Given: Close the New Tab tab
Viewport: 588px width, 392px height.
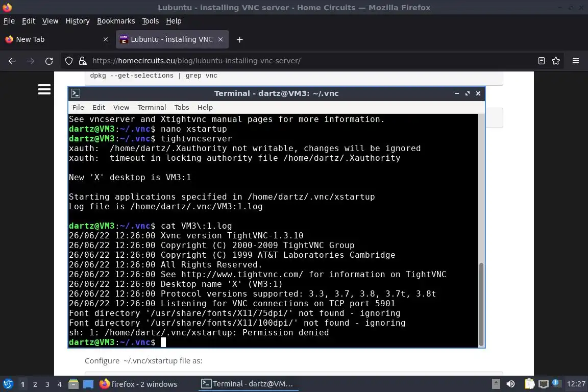Looking at the screenshot, I should pos(106,39).
